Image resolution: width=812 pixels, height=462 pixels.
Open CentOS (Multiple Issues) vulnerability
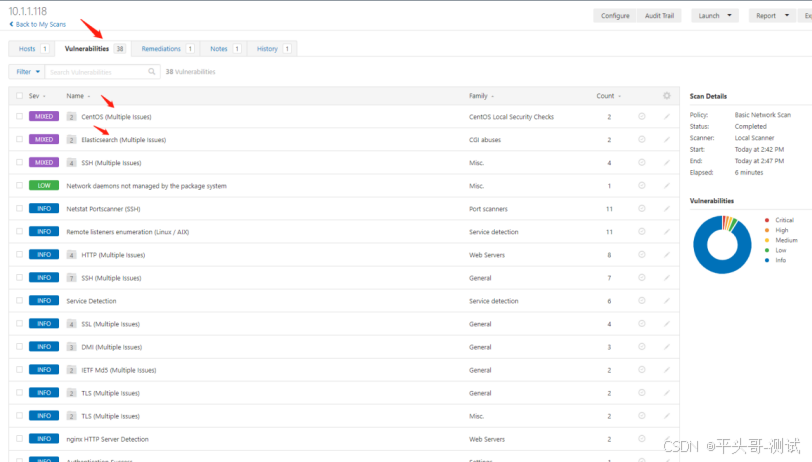tap(116, 117)
